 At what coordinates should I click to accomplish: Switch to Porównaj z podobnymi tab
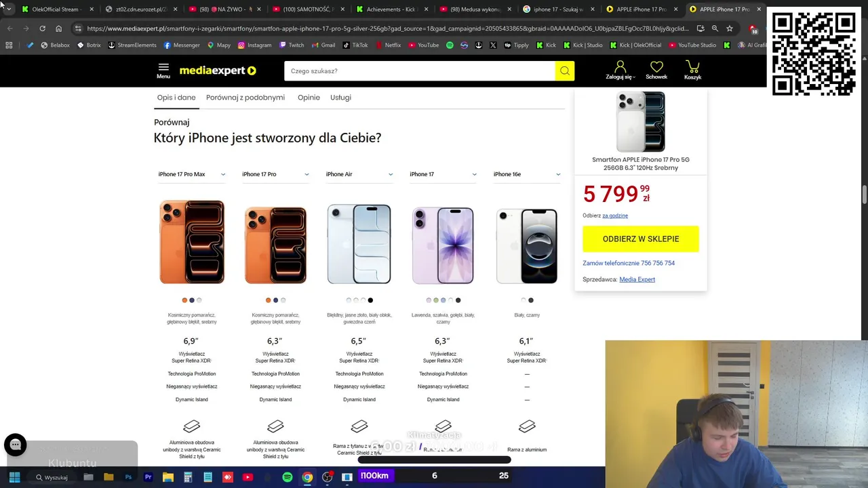click(245, 98)
